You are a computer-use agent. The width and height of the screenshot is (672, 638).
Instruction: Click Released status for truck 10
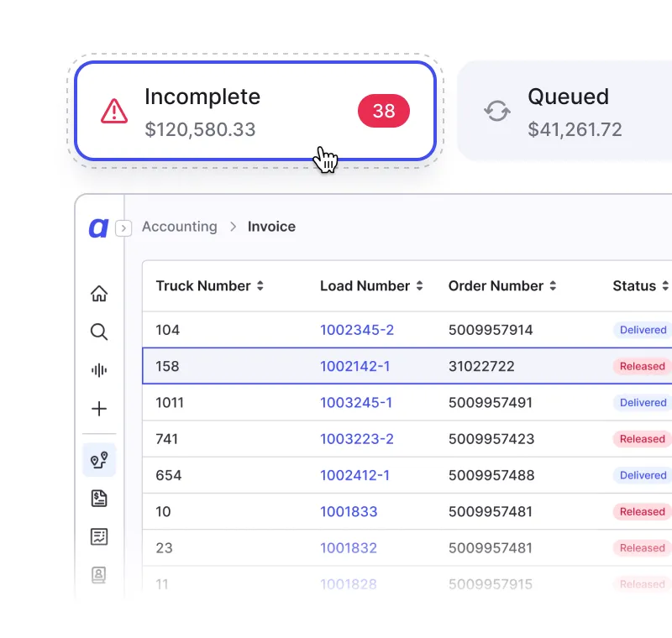(x=642, y=512)
